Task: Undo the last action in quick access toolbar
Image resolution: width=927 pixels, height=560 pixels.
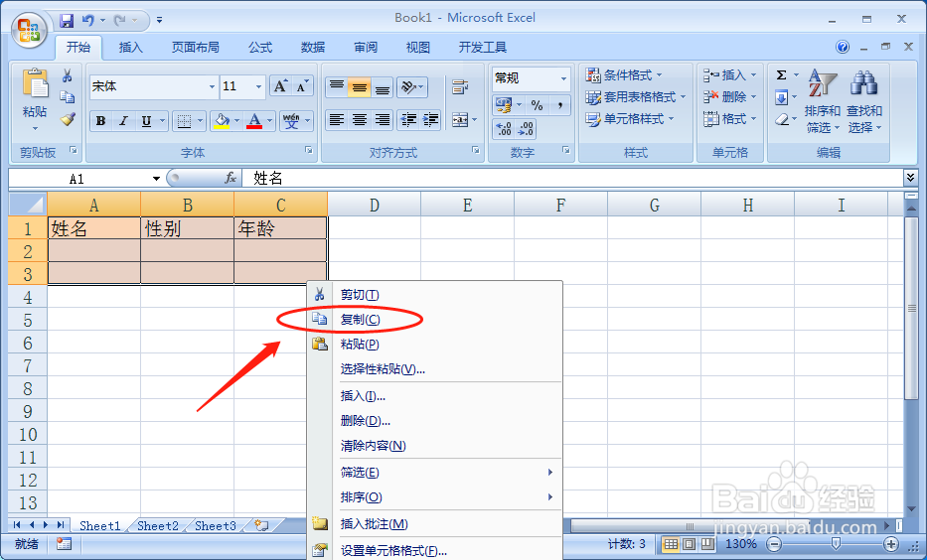Action: (88, 21)
